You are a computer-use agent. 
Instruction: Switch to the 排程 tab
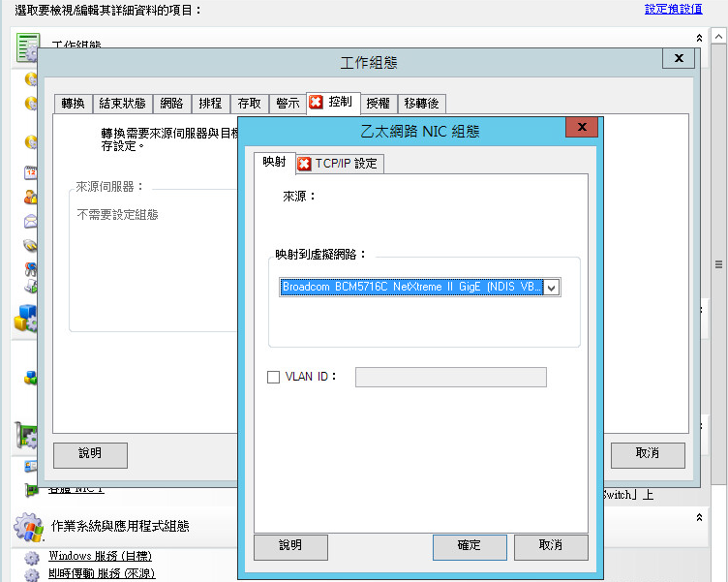coord(210,103)
